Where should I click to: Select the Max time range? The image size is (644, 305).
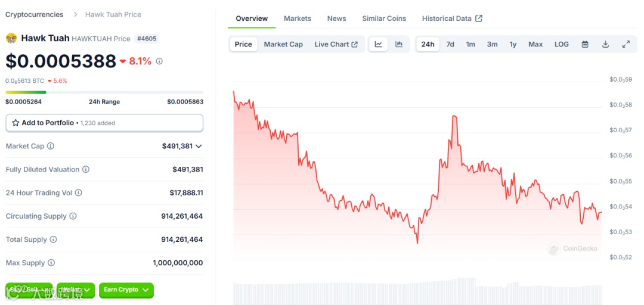535,44
